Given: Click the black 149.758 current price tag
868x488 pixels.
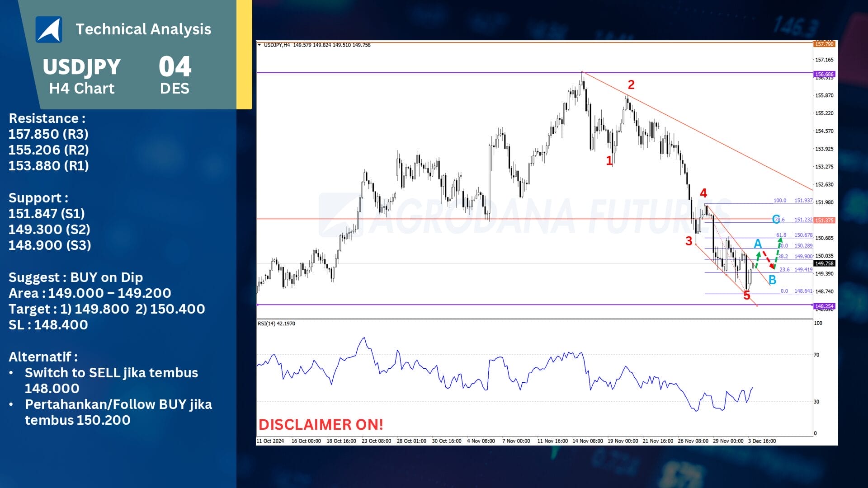Looking at the screenshot, I should pos(824,263).
